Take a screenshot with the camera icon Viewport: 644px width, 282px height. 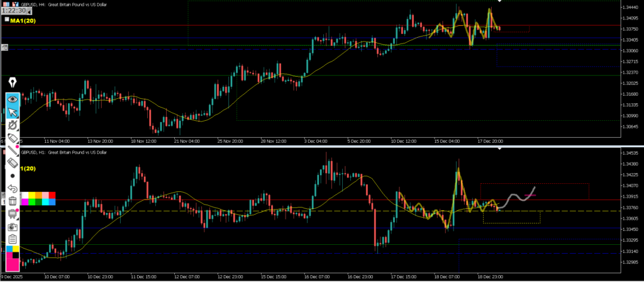13,227
